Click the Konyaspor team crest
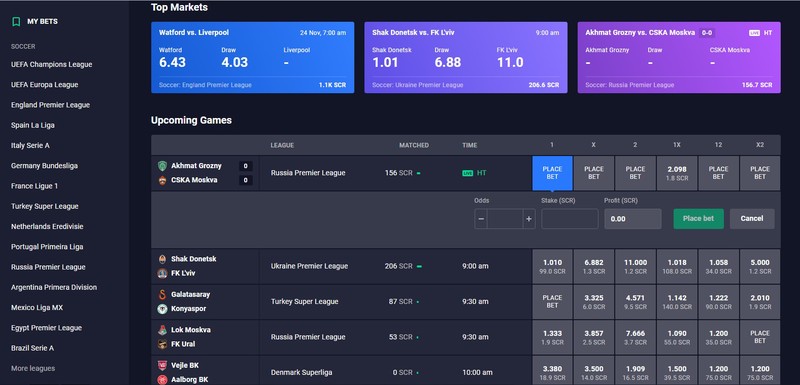800x385 pixels. click(x=162, y=309)
